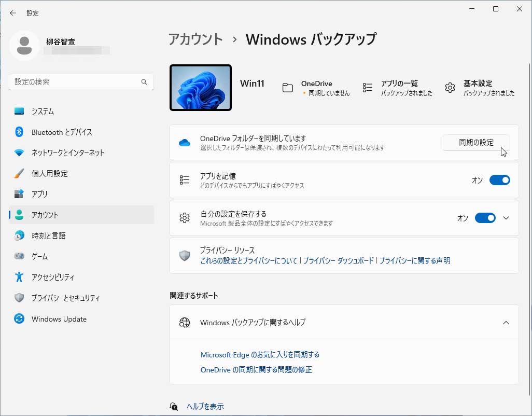Screen dimensions: 532x416
Task: Click the paintbrush icon for 個人用設定
Action: coord(19,173)
